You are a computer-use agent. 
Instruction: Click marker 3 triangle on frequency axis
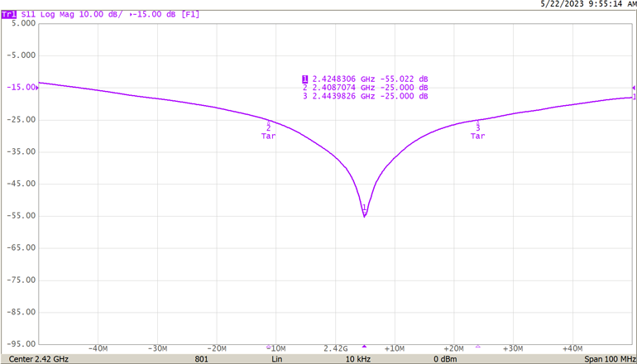(x=477, y=346)
